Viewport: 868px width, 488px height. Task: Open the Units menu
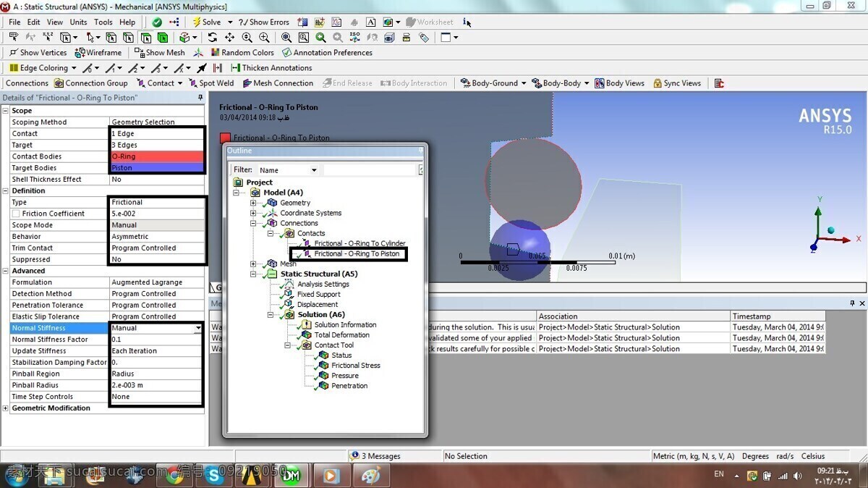pos(78,22)
